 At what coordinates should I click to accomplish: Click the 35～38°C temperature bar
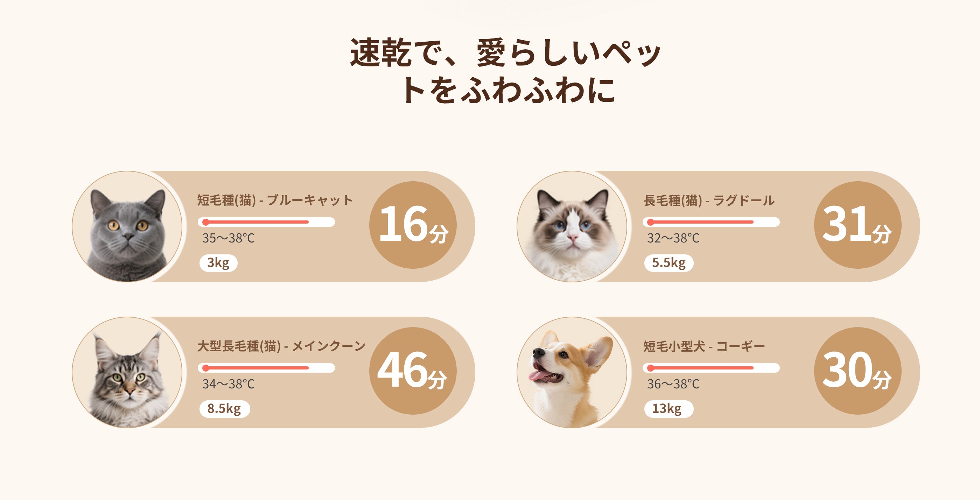click(266, 222)
